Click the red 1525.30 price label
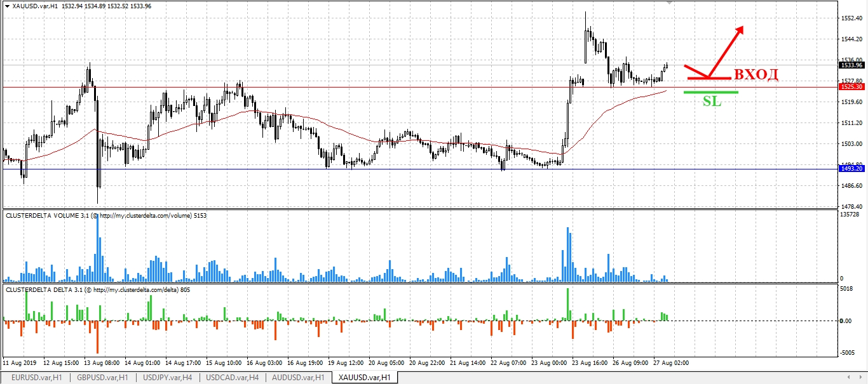 [x=851, y=86]
